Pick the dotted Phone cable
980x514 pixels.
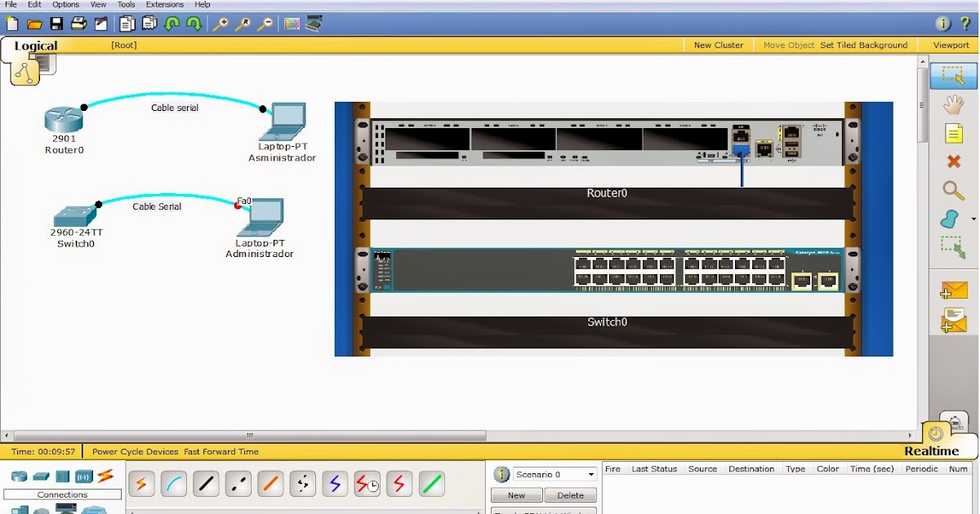(x=303, y=484)
